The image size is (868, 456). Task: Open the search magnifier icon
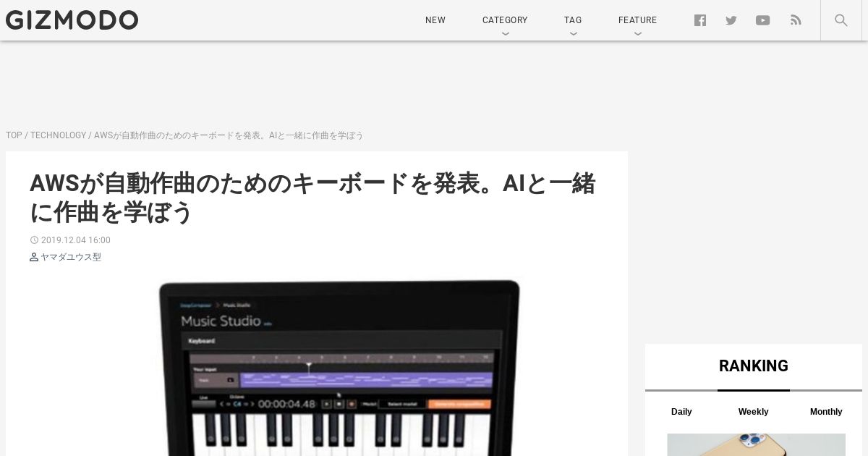point(841,20)
